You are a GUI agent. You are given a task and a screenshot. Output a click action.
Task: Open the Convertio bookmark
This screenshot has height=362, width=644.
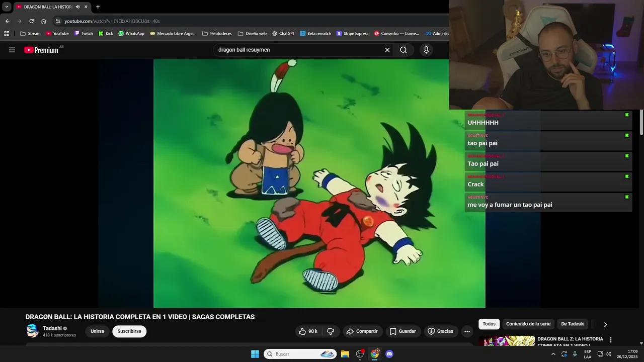coord(396,34)
